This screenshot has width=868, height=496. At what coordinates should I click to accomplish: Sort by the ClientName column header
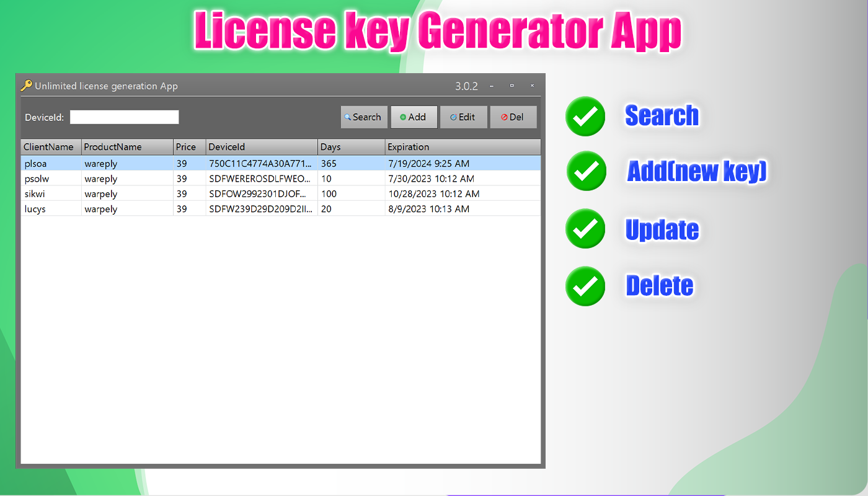point(48,147)
